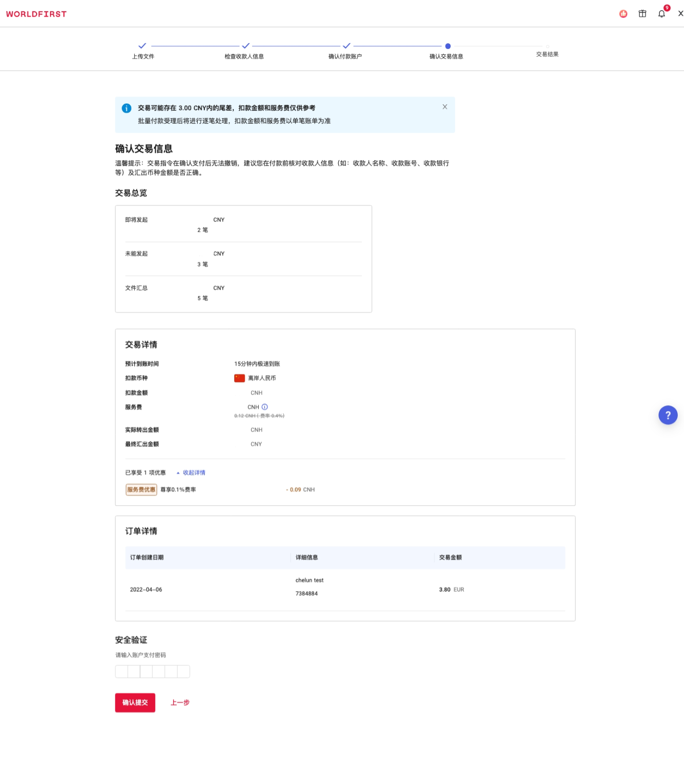The height and width of the screenshot is (784, 684).
Task: Open the thumbs-up feedback icon
Action: coord(623,14)
